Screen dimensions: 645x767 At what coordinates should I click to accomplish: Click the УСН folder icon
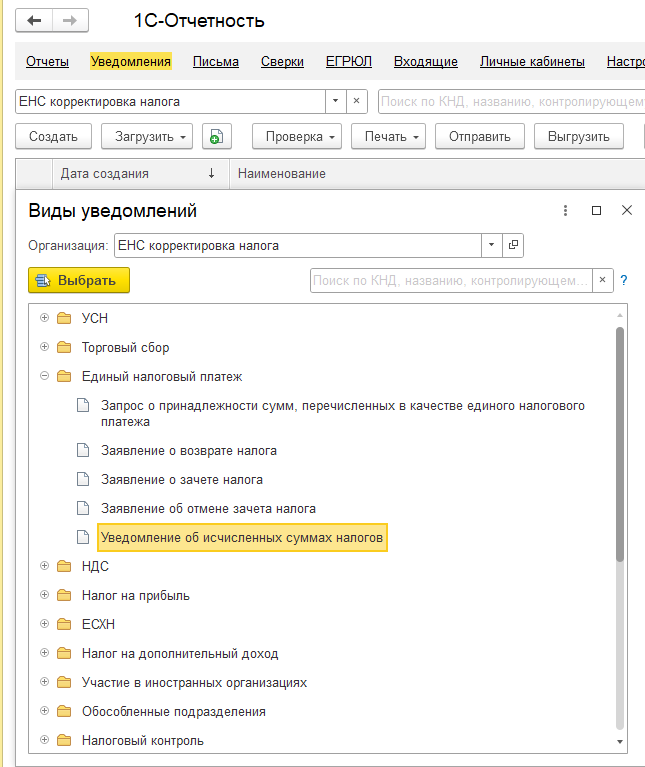pos(64,318)
